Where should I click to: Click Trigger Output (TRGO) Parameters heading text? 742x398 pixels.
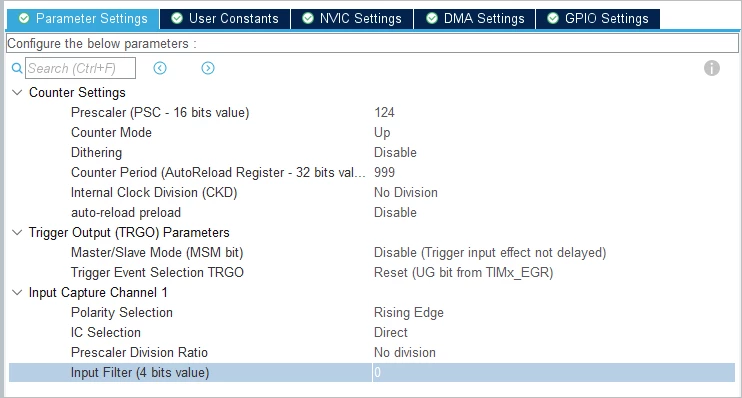[129, 232]
